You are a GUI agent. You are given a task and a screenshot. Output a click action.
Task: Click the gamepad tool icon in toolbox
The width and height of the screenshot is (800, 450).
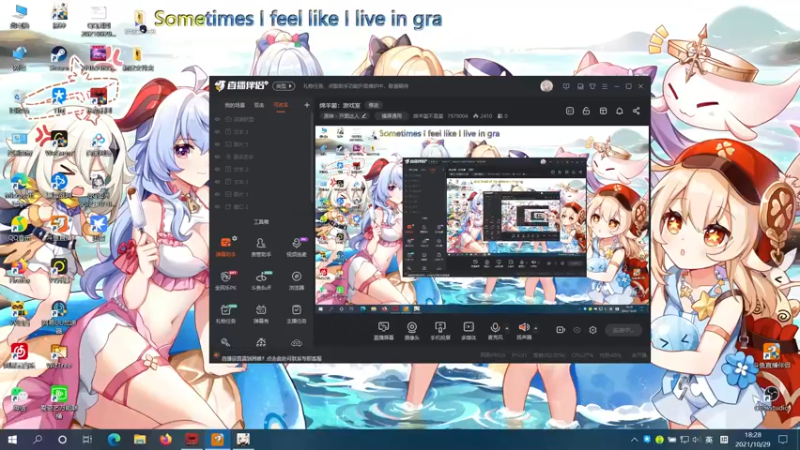(296, 343)
